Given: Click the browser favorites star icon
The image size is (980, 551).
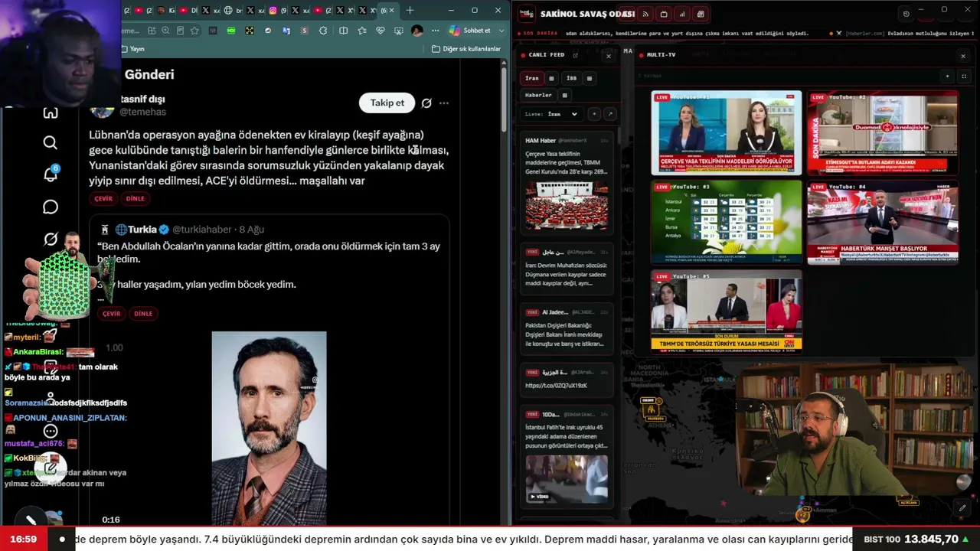Looking at the screenshot, I should pyautogui.click(x=195, y=31).
